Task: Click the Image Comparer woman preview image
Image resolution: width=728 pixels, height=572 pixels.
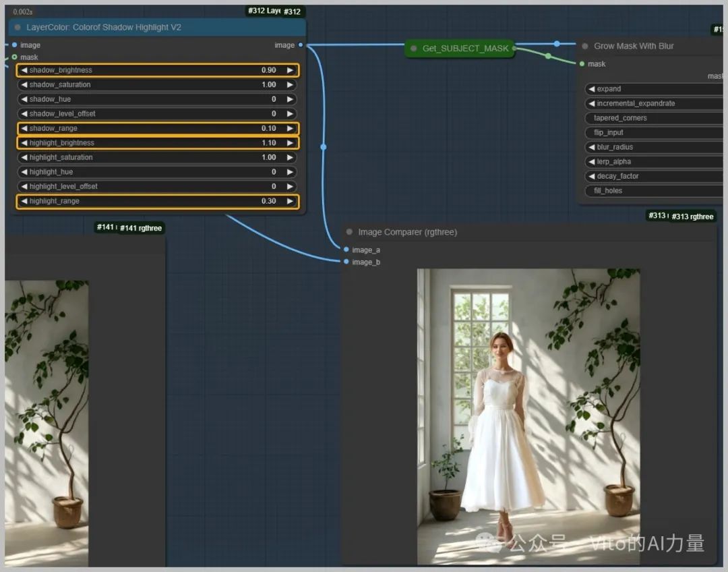Action: tap(528, 416)
